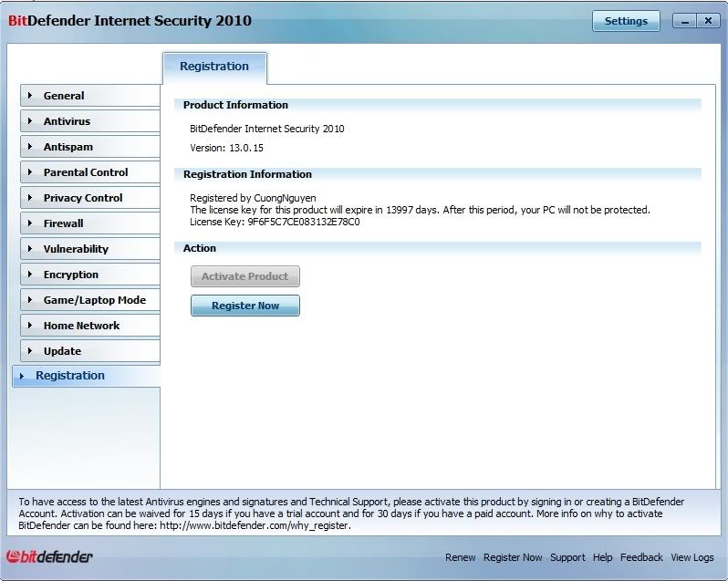Click the Registration tab header
728x581 pixels.
pyautogui.click(x=214, y=67)
